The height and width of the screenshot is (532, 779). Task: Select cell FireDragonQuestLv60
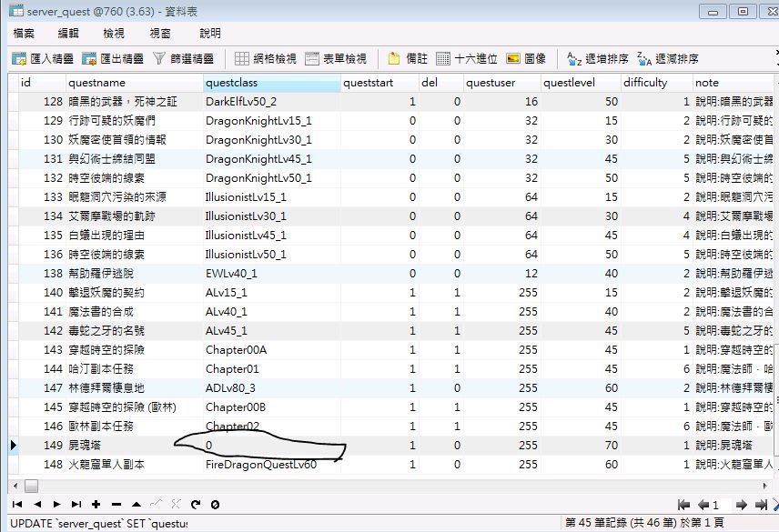(271, 465)
